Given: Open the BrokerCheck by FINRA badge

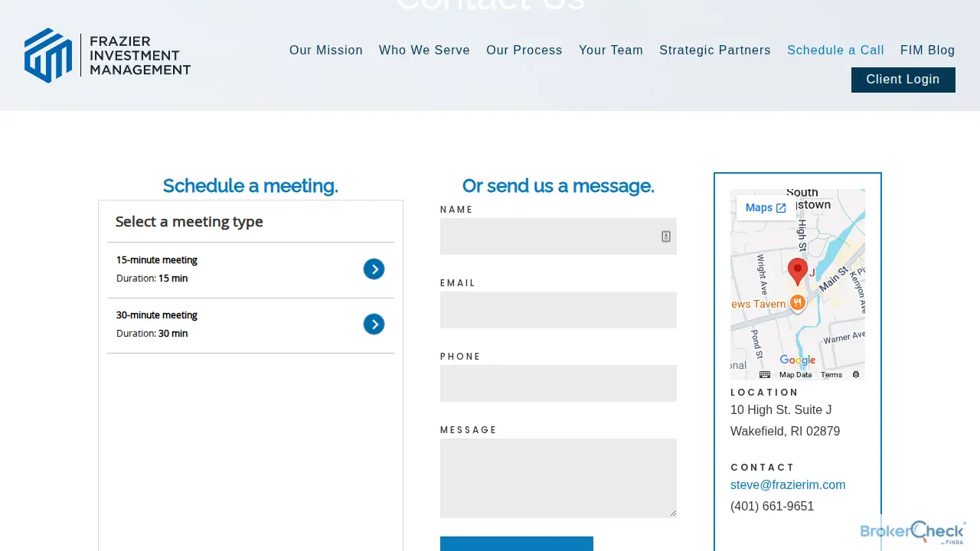Looking at the screenshot, I should 913,532.
